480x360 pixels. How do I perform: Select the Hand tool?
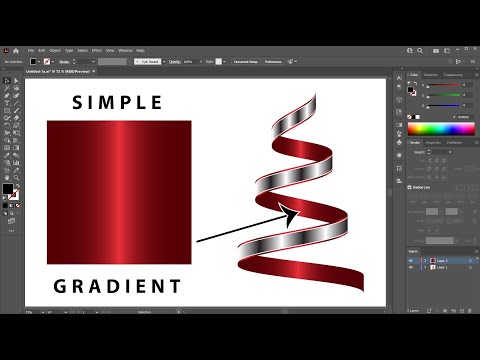tap(7, 177)
